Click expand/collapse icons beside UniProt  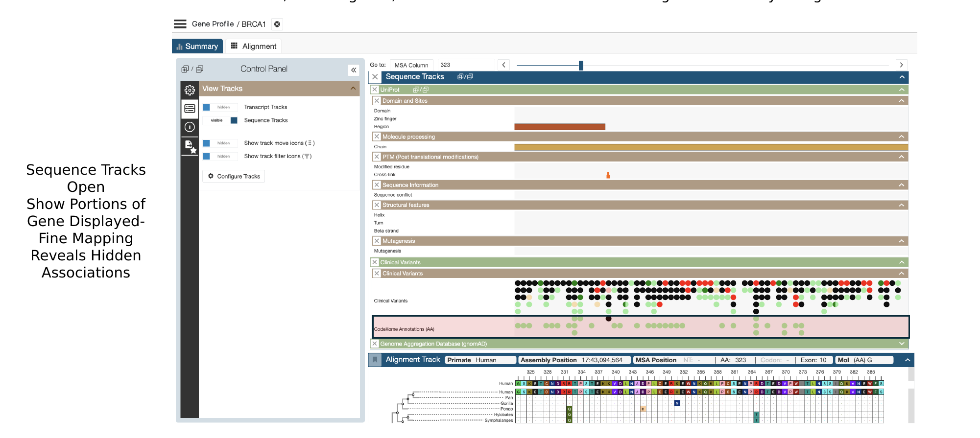point(421,90)
